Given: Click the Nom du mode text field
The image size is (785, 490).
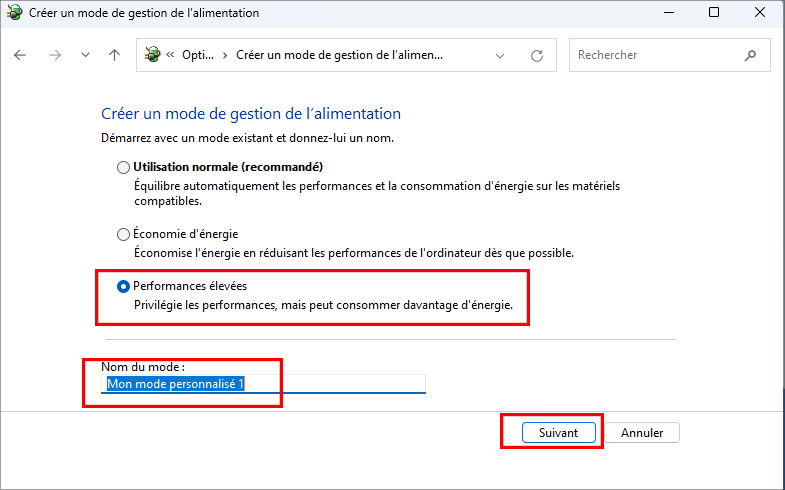Looking at the screenshot, I should click(264, 383).
